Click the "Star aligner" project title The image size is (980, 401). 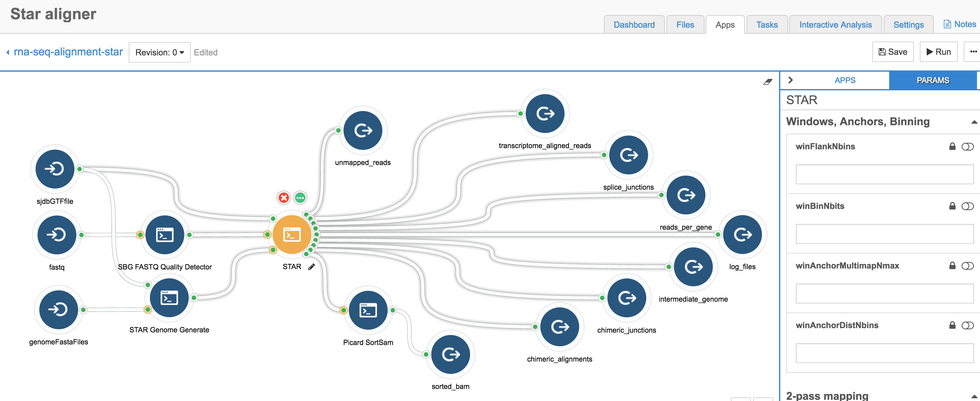53,14
